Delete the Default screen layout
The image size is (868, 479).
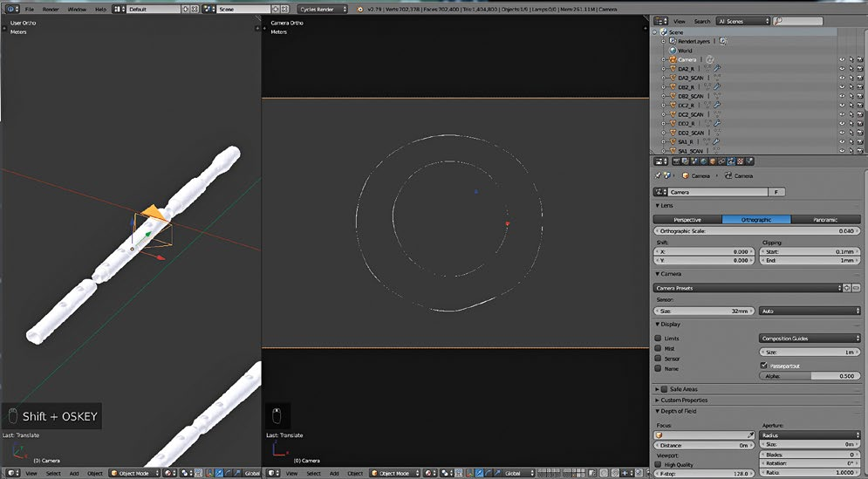(x=195, y=10)
